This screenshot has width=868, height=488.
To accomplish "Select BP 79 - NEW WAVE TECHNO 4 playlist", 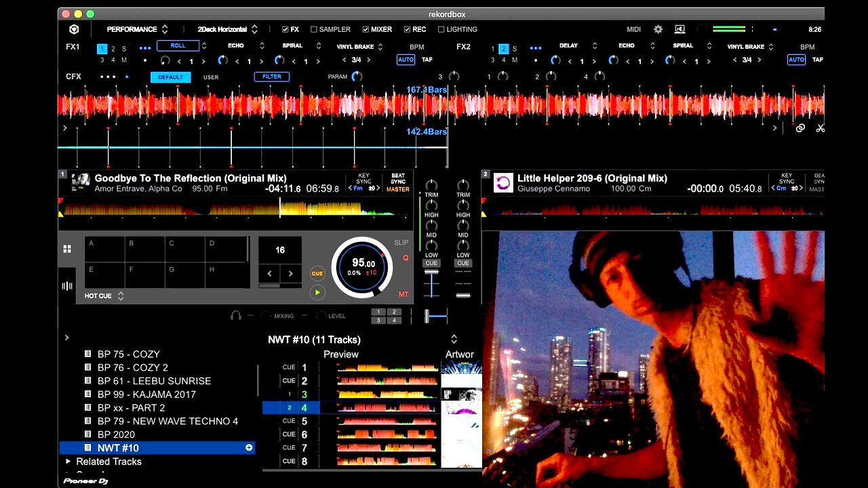I will (x=167, y=421).
